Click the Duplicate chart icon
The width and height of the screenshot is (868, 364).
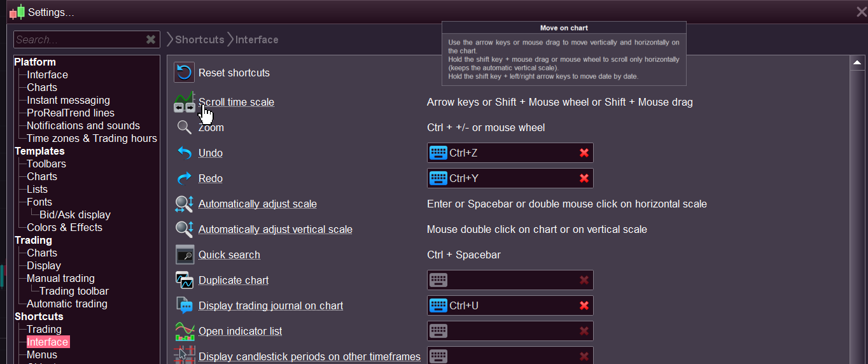pyautogui.click(x=184, y=280)
